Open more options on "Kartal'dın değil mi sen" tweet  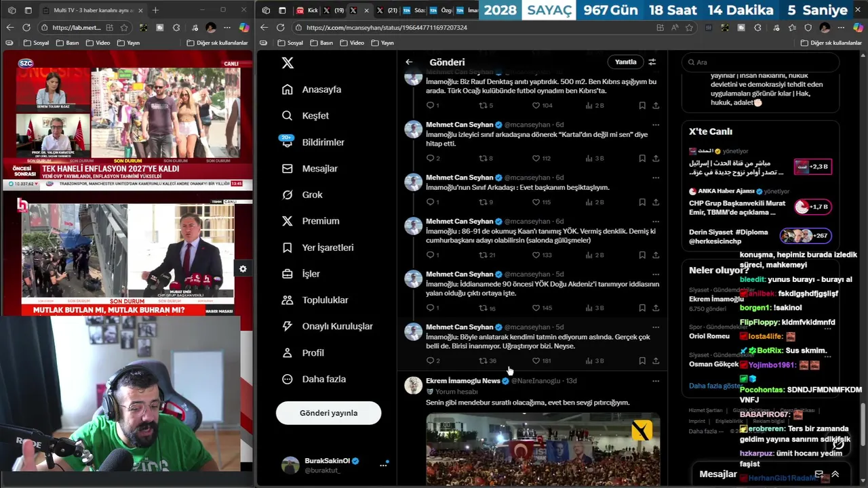coord(656,125)
